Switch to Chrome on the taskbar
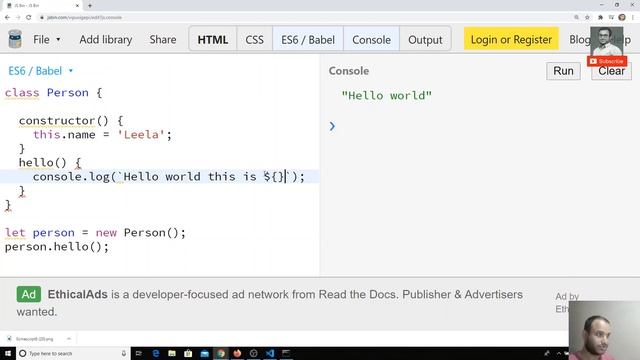The height and width of the screenshot is (360, 640). 221,353
